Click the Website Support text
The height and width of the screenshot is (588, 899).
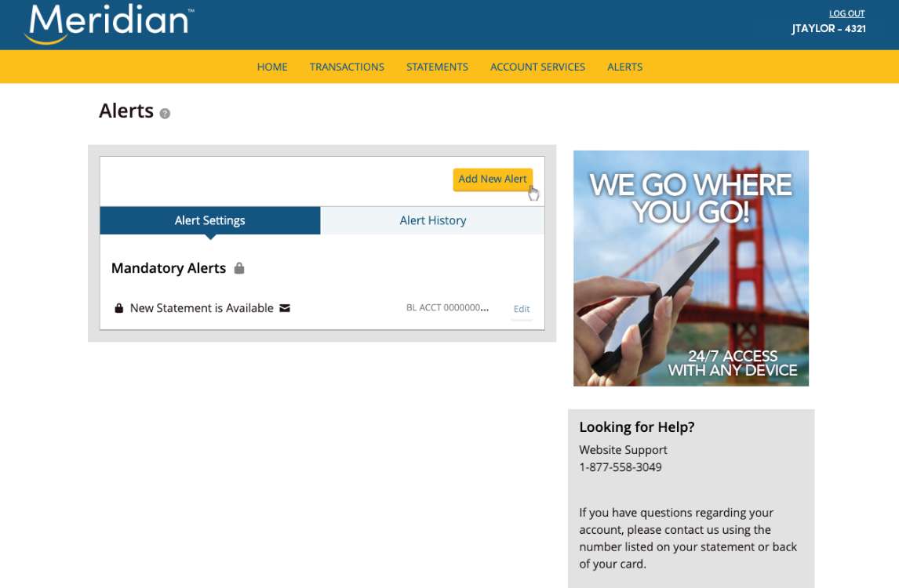[623, 450]
